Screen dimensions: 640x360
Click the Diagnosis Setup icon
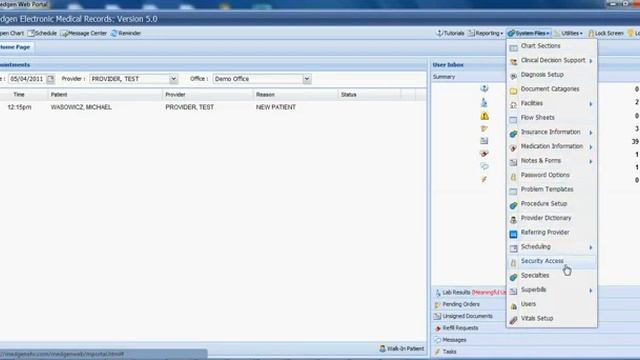pyautogui.click(x=513, y=76)
